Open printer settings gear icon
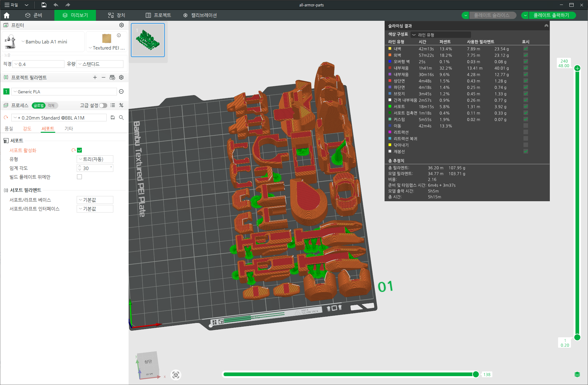This screenshot has width=588, height=385. point(122,25)
